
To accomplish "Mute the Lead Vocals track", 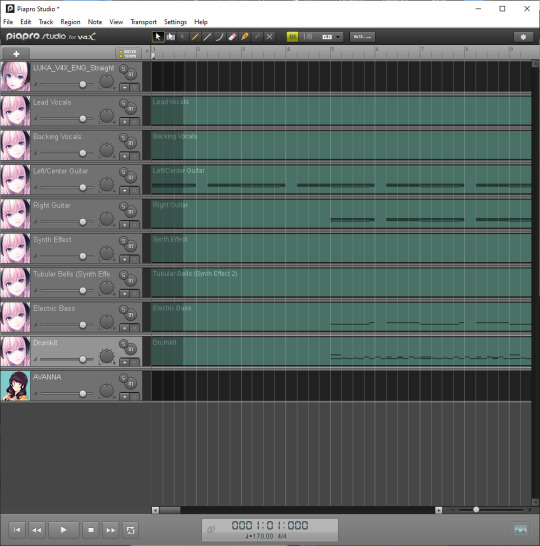I will click(x=131, y=108).
